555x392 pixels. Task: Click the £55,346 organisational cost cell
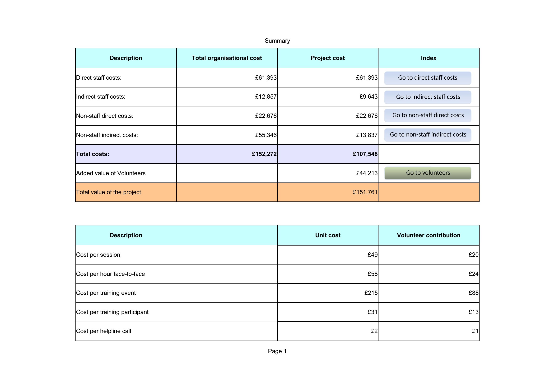[x=227, y=135]
